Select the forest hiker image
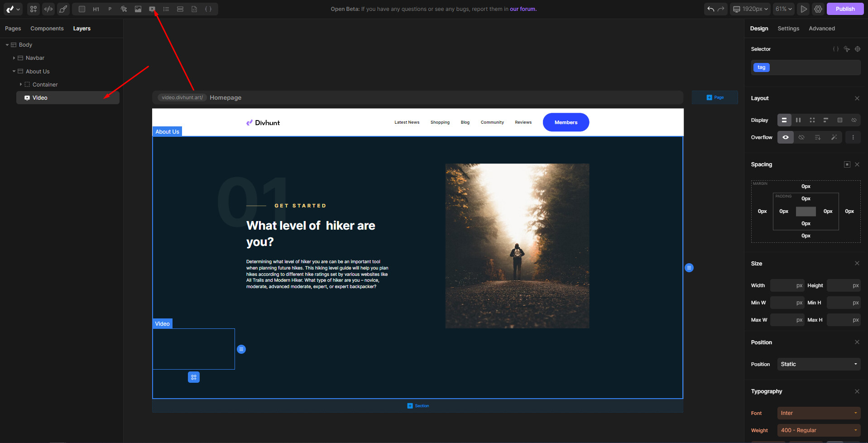 [x=518, y=246]
